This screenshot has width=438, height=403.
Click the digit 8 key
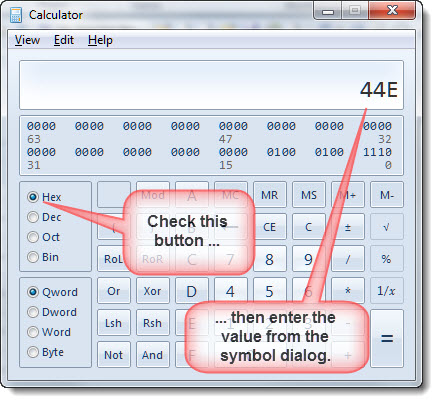point(269,259)
